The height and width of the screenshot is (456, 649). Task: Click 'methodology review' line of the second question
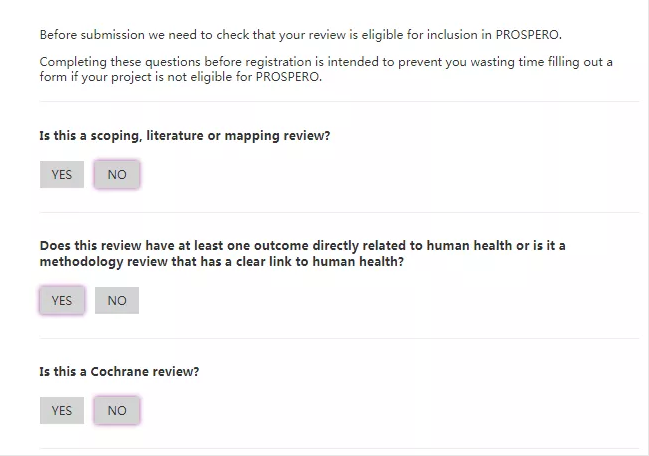pos(222,261)
